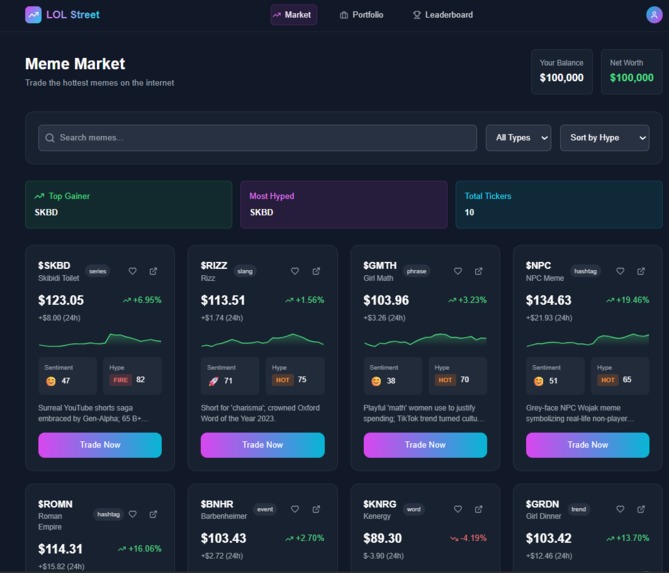Click $NPC upward trend arrow icon
669x573 pixels.
coord(611,300)
